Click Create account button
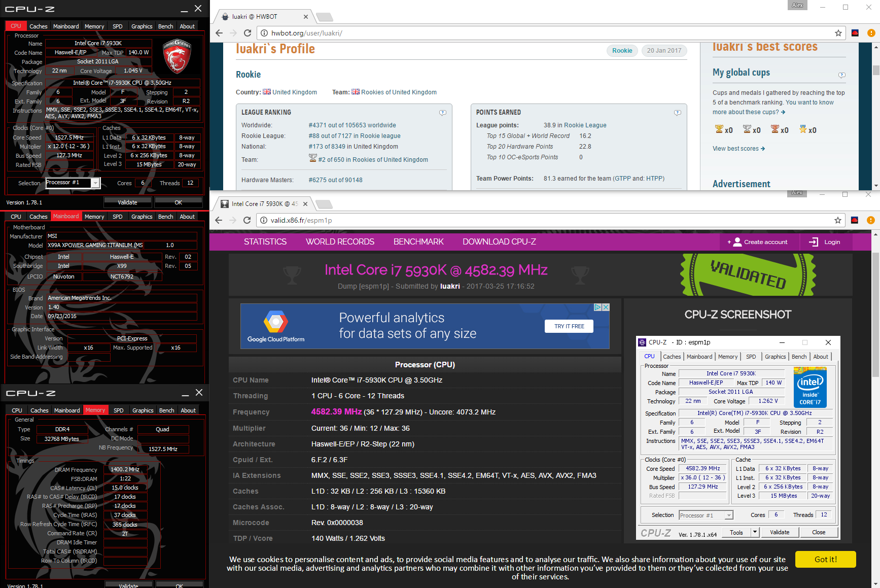The width and height of the screenshot is (880, 588). click(x=759, y=242)
